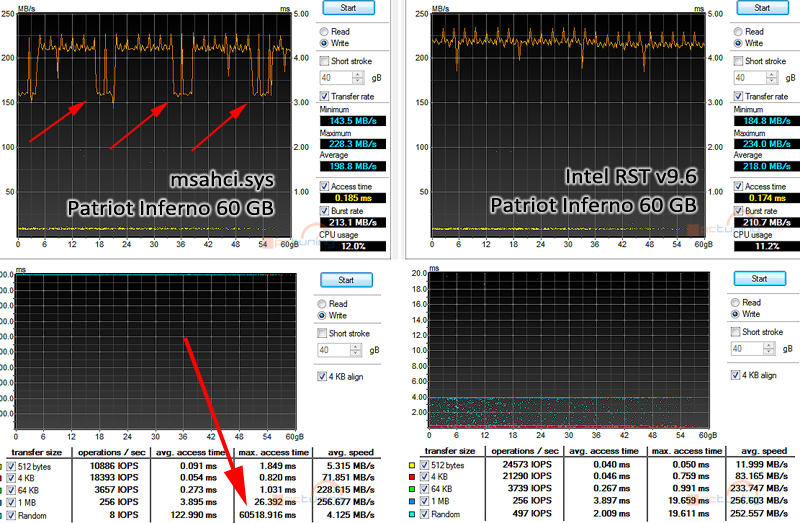Toggle 64 KB checkbox in the 3739 IOPS row
Image resolution: width=800 pixels, height=523 pixels.
pyautogui.click(x=424, y=489)
